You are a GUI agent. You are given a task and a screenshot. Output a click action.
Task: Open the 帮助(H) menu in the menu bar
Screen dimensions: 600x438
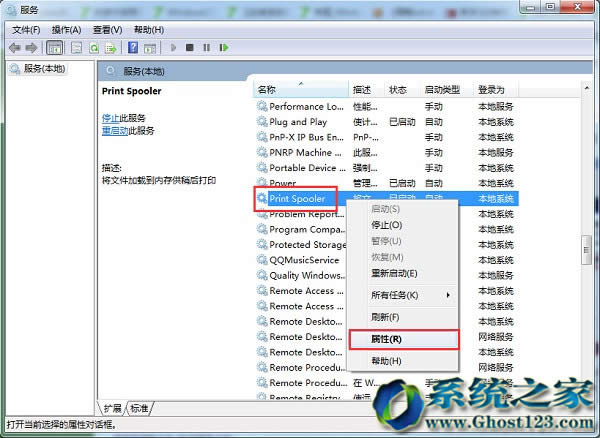(149, 30)
